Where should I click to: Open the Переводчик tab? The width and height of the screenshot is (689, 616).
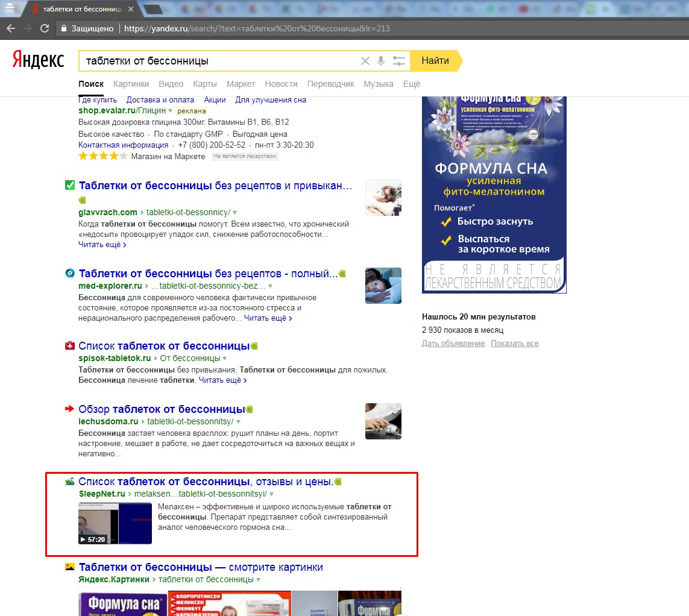330,84
